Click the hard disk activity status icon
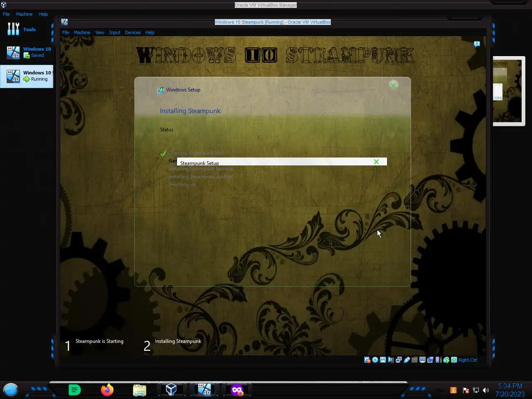 [x=367, y=360]
